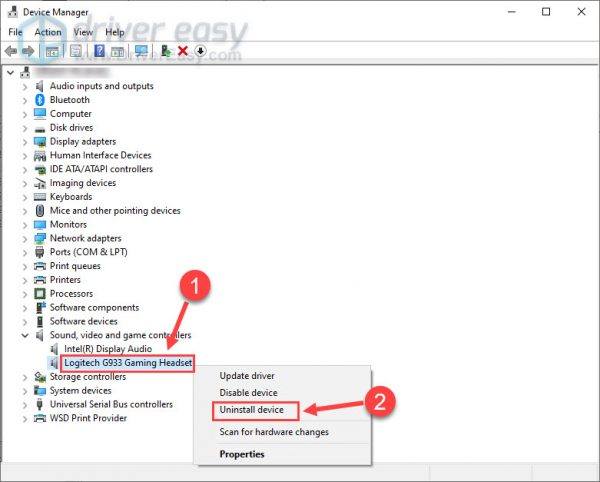Click the Printers category icon
Viewport: 600px width, 482px height.
click(40, 280)
